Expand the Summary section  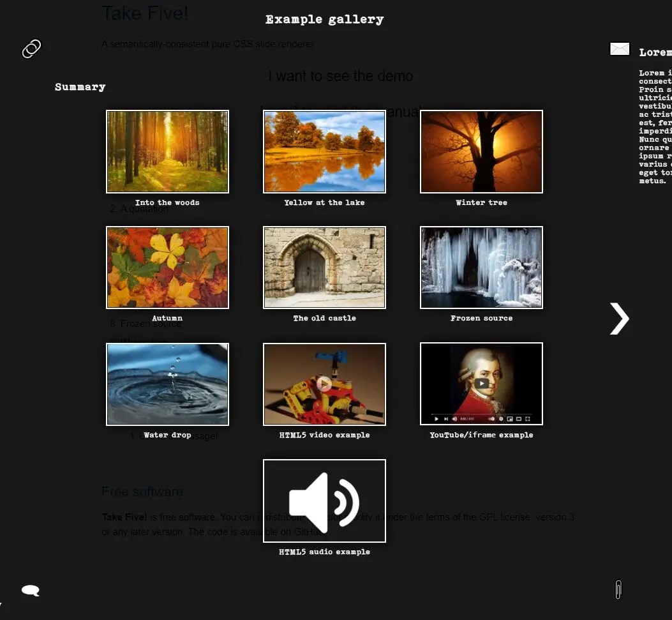(80, 87)
